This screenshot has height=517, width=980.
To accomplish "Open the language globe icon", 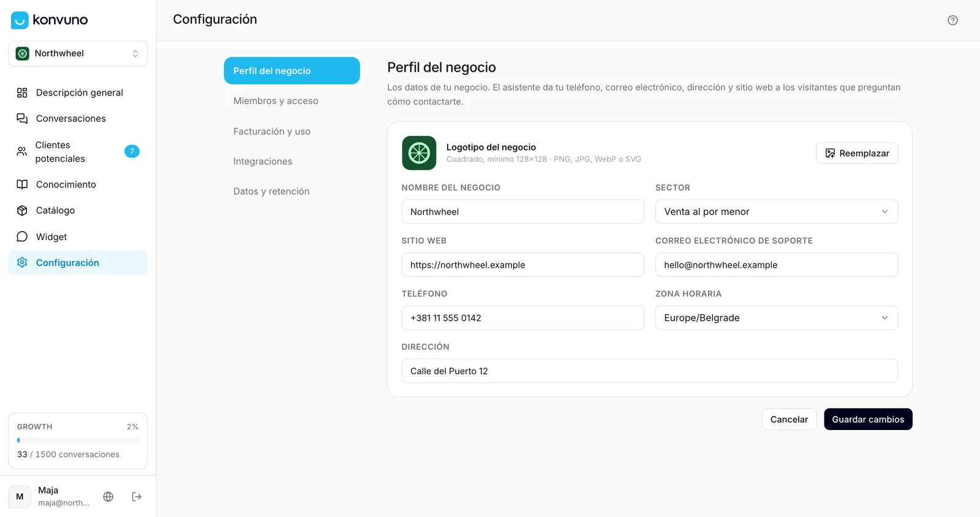I will (108, 497).
